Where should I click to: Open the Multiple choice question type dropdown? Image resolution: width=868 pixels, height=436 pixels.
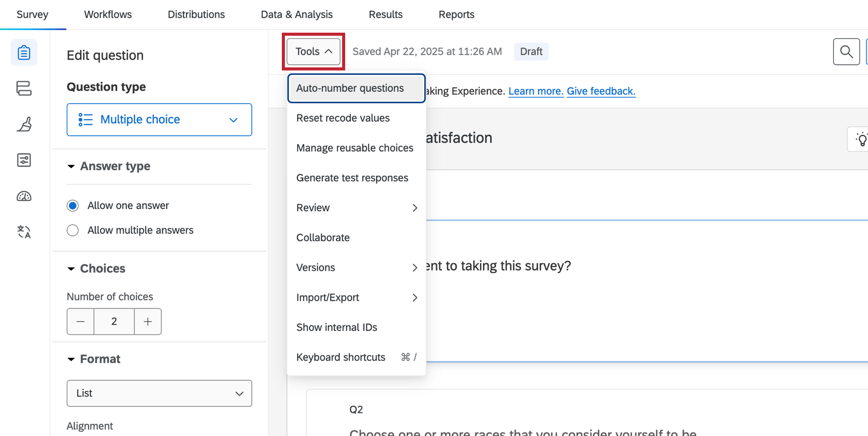(x=159, y=119)
